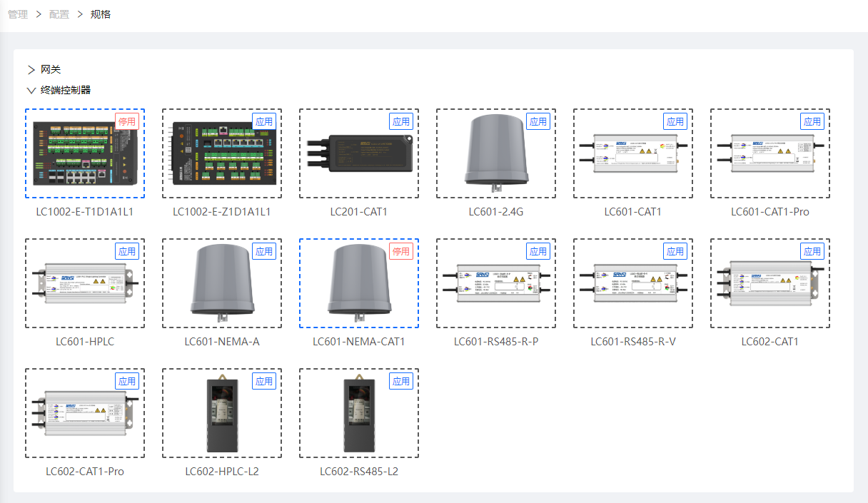Select the LC601-NEMA-A dome image
868x503 pixels.
(x=222, y=283)
